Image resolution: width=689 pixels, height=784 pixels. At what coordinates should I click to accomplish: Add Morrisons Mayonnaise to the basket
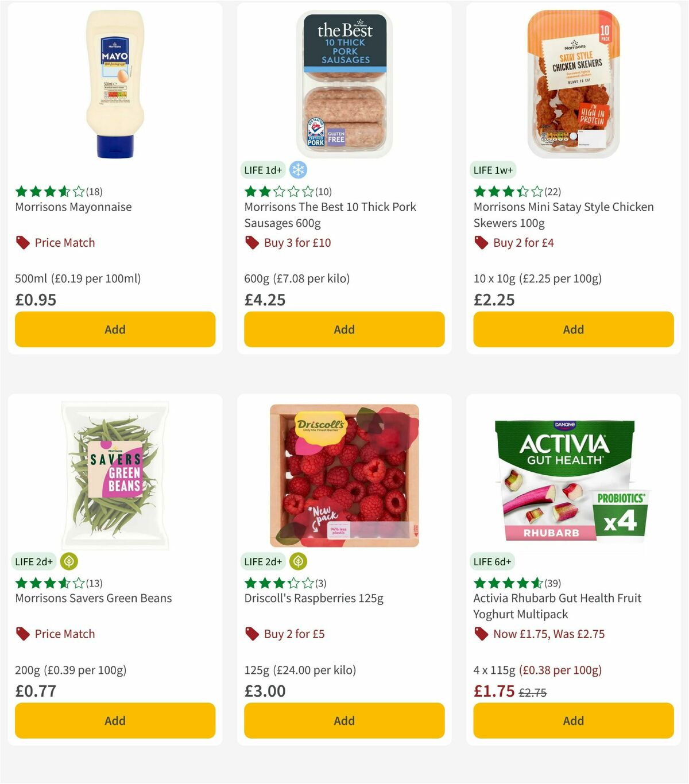(x=115, y=329)
